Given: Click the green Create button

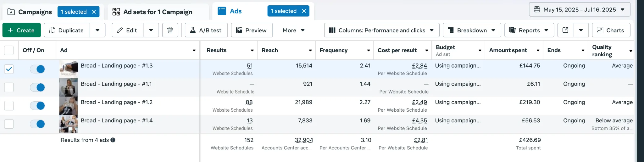Looking at the screenshot, I should coord(22,30).
